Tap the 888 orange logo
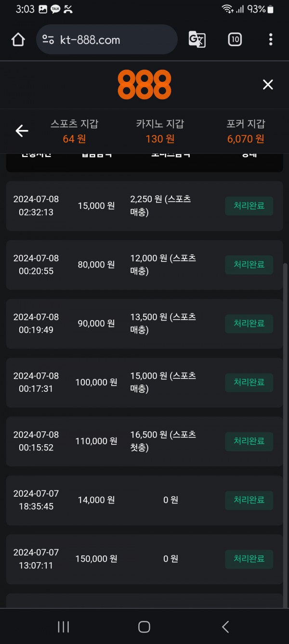289x644 pixels. pos(144,85)
